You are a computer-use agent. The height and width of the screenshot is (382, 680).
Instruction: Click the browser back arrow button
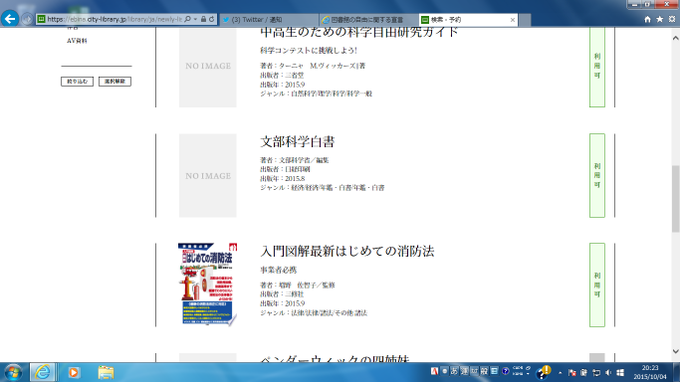(x=10, y=19)
